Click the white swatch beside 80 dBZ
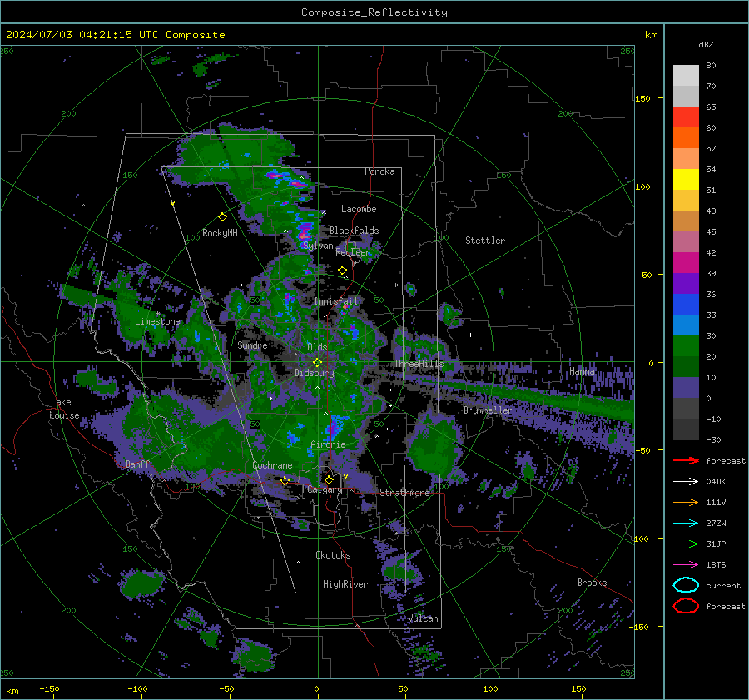This screenshot has width=749, height=700. coord(686,75)
